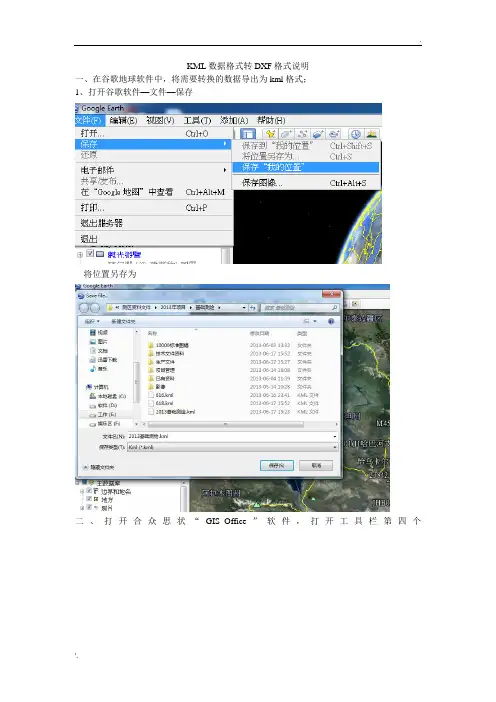The width and height of the screenshot is (496, 702).
Task: Select the 616.kml file
Action: coord(161,395)
